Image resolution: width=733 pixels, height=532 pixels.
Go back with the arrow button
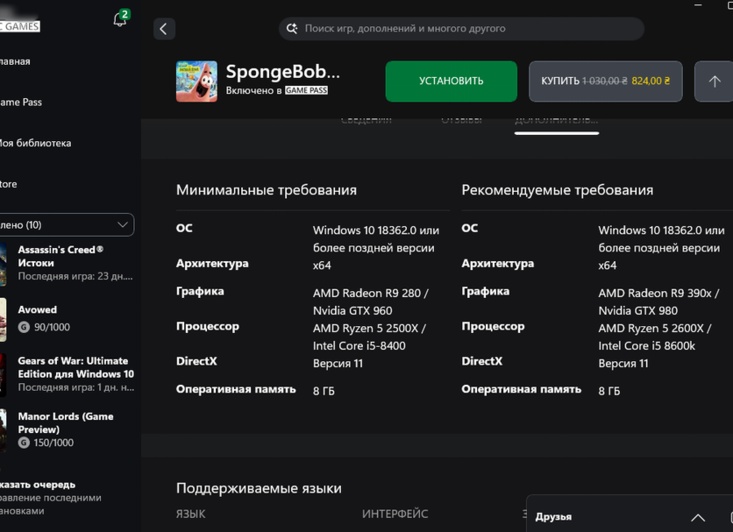point(164,29)
